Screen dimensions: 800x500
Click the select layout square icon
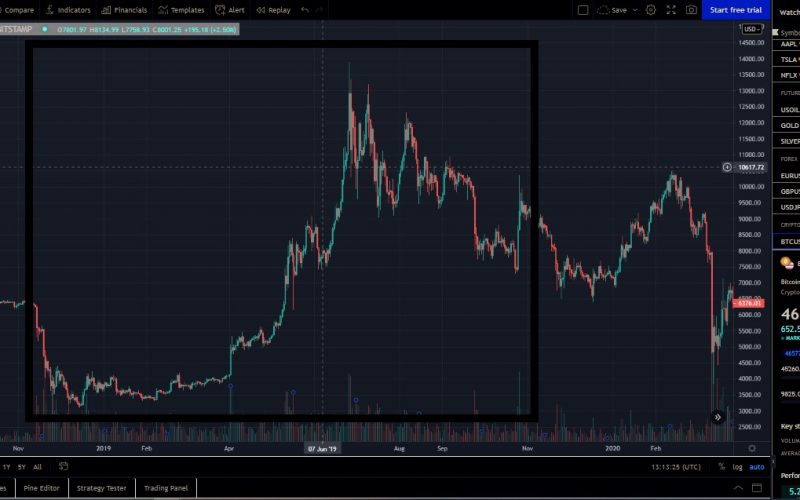click(583, 10)
